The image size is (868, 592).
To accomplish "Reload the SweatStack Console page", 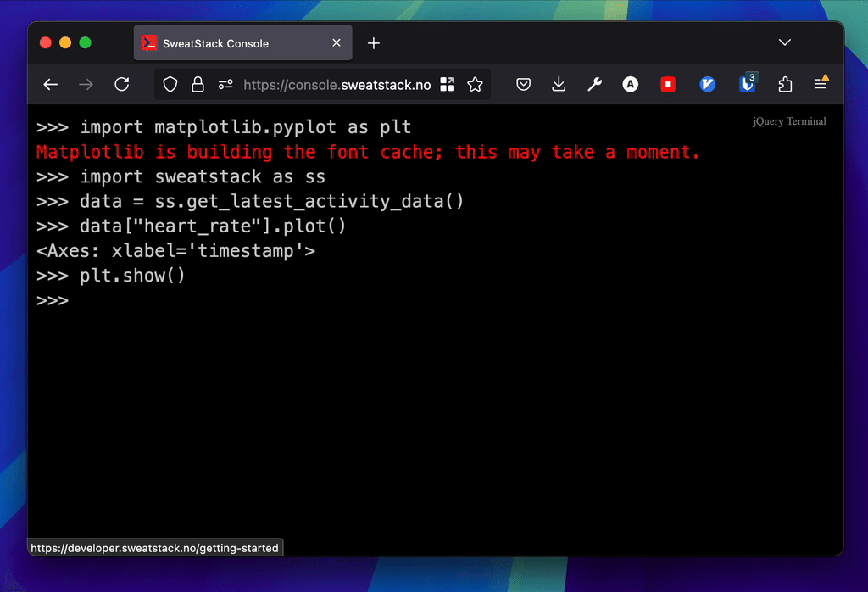I will pyautogui.click(x=122, y=84).
